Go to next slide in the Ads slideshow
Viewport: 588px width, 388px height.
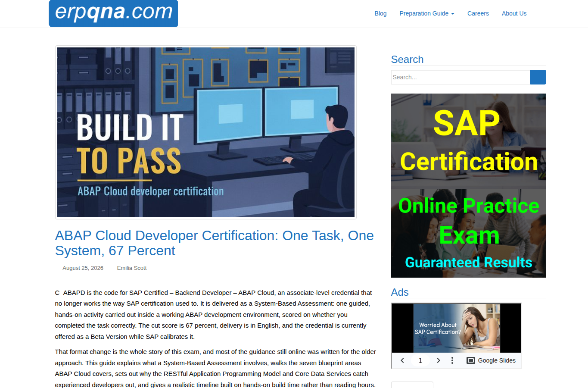(439, 360)
